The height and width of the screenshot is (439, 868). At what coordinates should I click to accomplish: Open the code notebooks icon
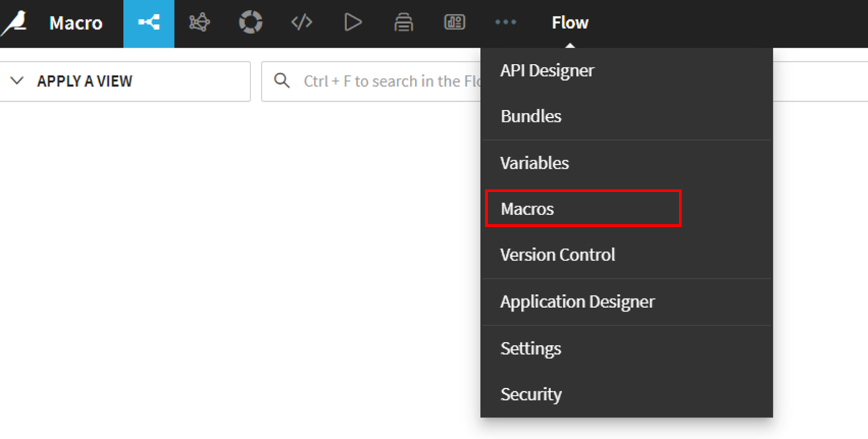tap(301, 24)
